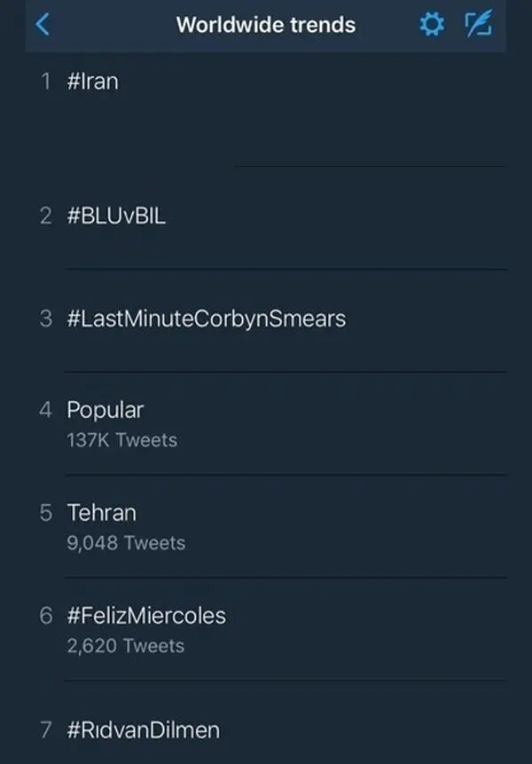
Task: Select trend rank number 2
Action: (x=46, y=216)
